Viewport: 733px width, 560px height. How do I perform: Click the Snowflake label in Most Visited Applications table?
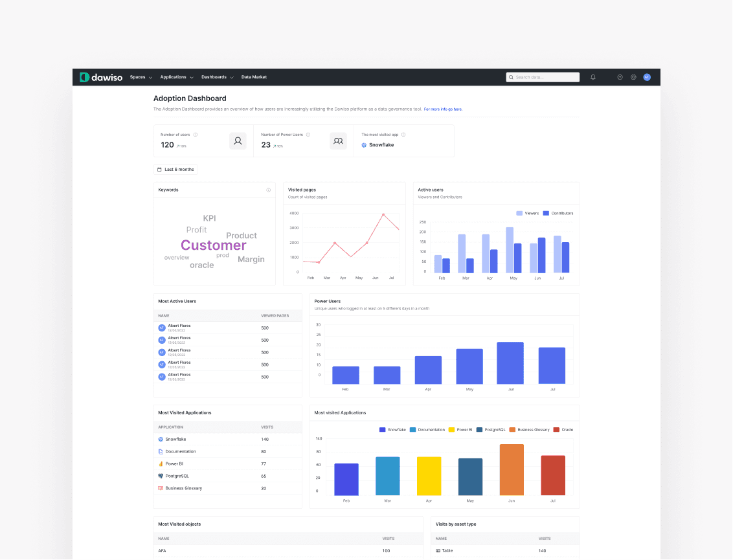(175, 440)
